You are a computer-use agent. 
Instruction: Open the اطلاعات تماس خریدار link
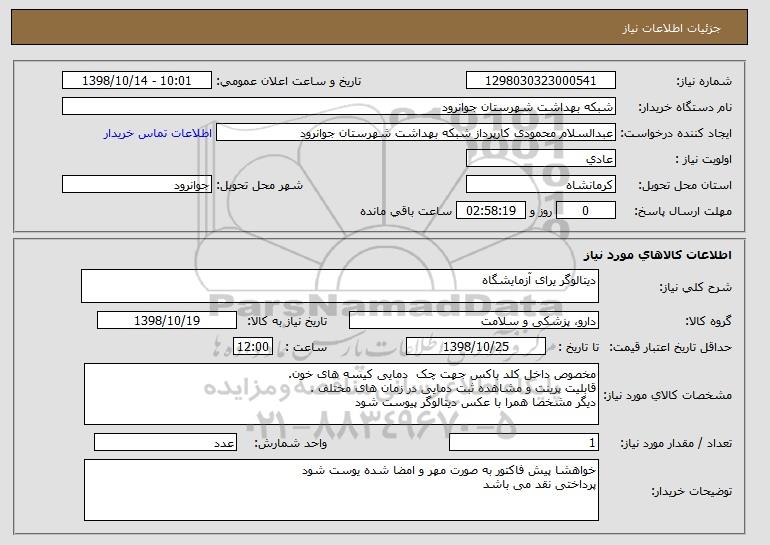[158, 133]
